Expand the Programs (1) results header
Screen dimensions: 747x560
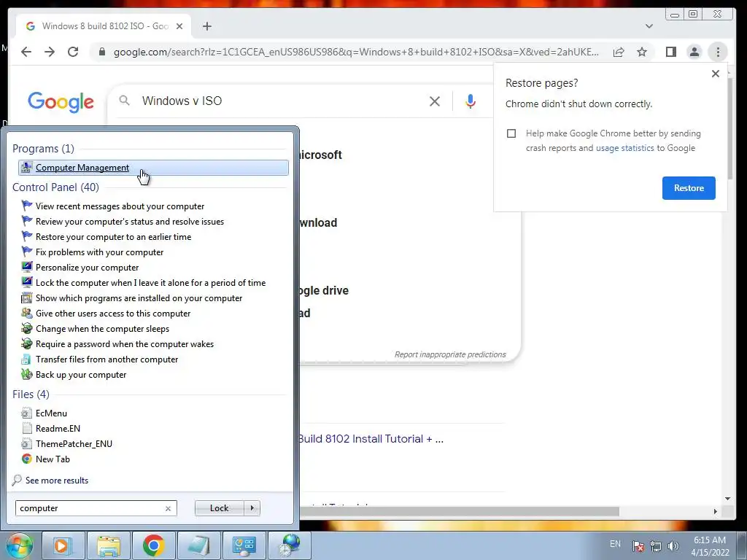point(43,149)
